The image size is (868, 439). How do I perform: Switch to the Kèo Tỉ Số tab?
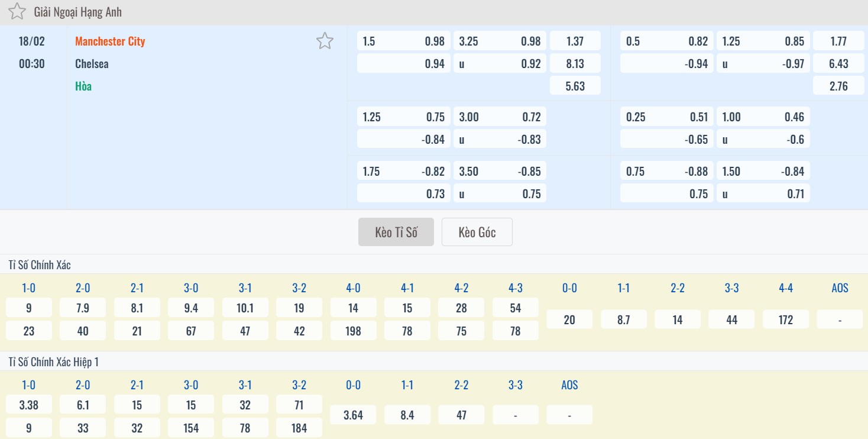coord(396,232)
